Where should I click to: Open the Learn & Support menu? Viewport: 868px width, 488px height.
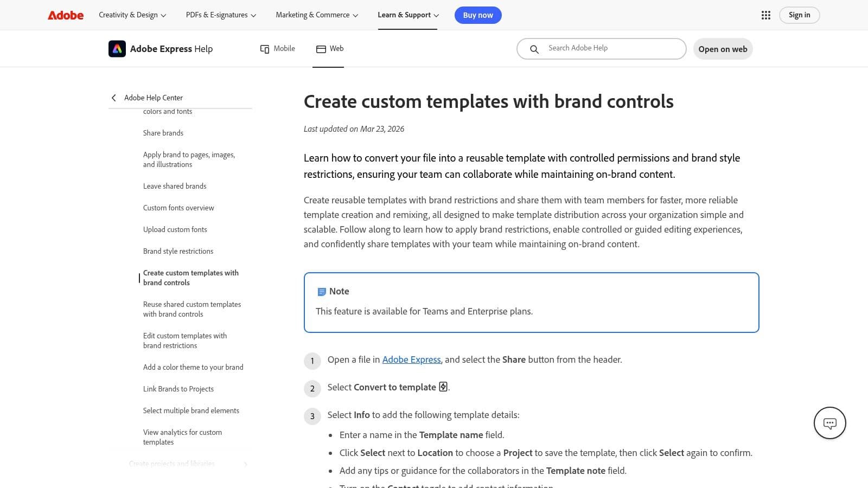click(x=408, y=15)
